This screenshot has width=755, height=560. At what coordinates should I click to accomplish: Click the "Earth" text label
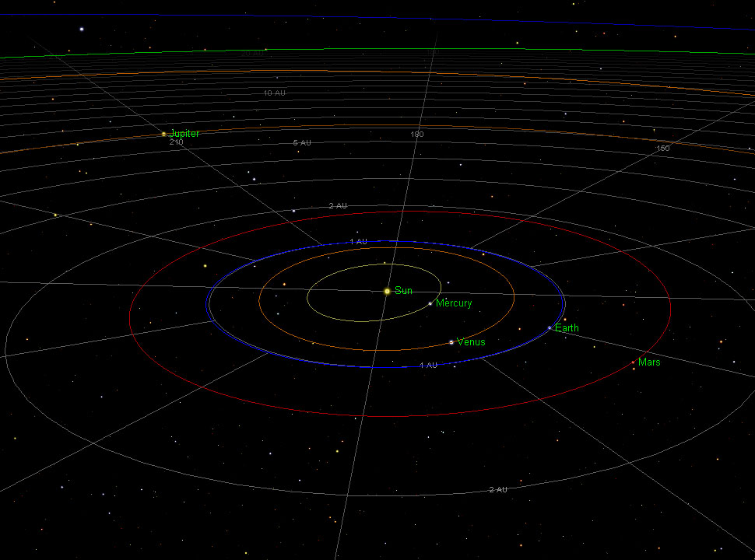(567, 328)
